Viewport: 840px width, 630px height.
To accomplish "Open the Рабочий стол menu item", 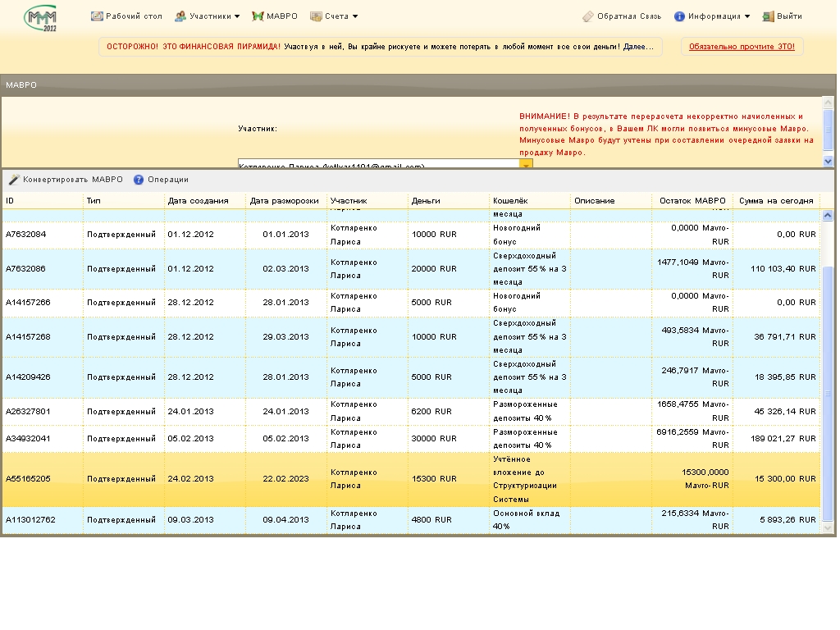I will tap(127, 16).
